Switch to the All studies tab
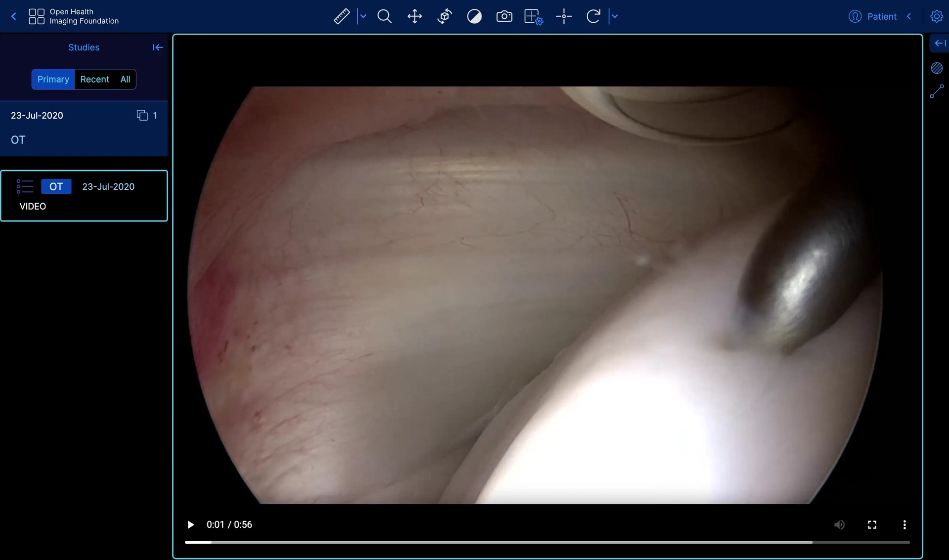Viewport: 949px width, 560px height. pos(125,79)
